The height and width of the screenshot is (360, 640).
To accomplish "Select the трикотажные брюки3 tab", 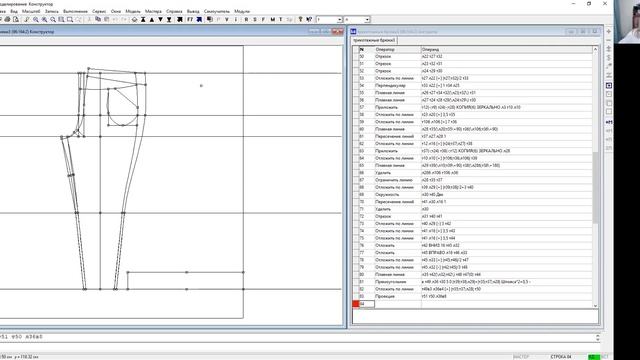I will pyautogui.click(x=374, y=41).
